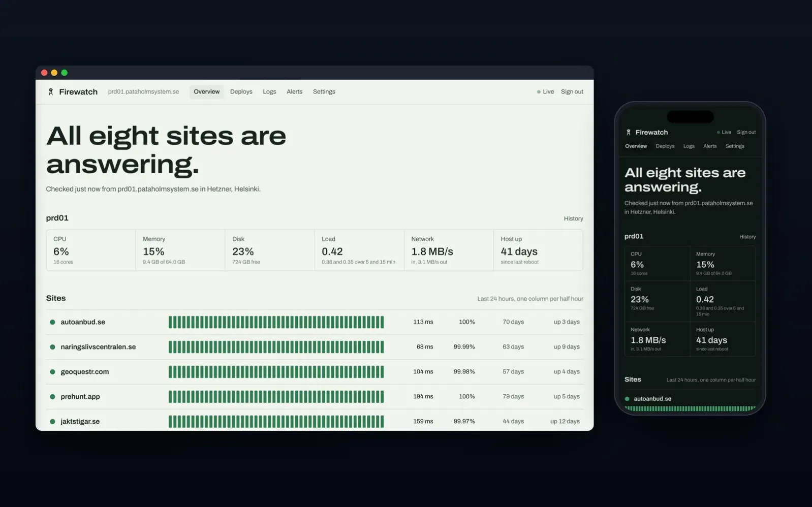Open History link on the phone

[747, 237]
